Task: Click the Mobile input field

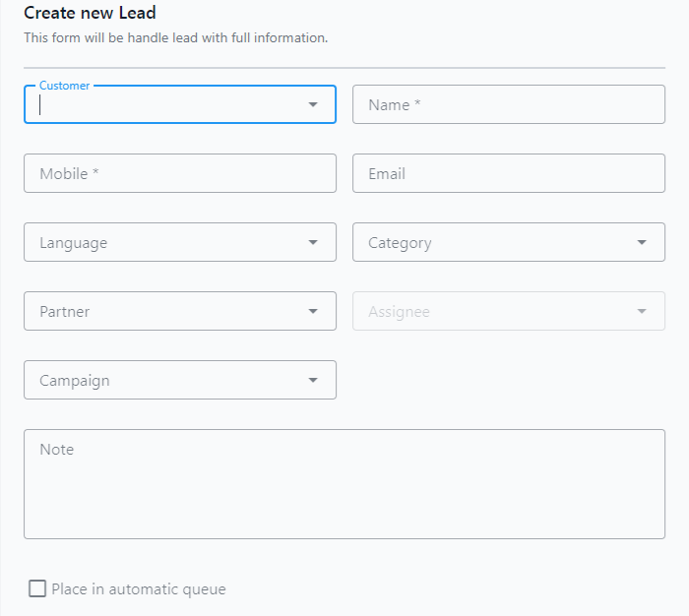Action: tap(180, 173)
